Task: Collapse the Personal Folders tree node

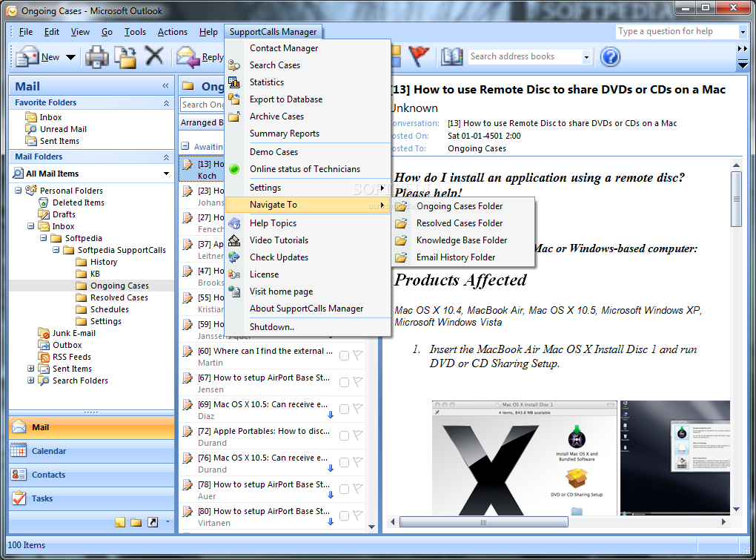Action: click(x=18, y=191)
